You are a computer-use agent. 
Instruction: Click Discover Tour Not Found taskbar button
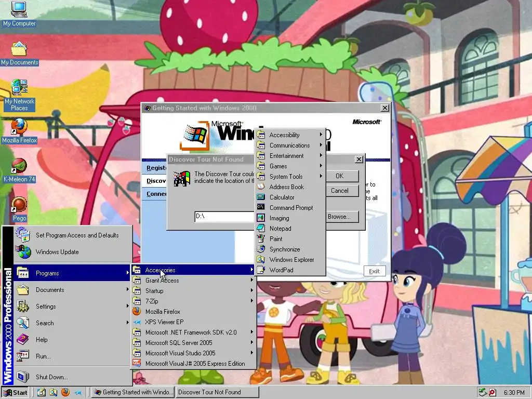click(217, 392)
